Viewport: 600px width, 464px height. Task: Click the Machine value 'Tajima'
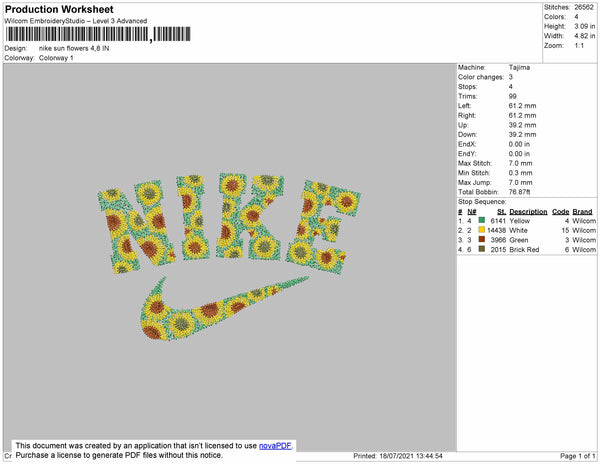pos(519,67)
